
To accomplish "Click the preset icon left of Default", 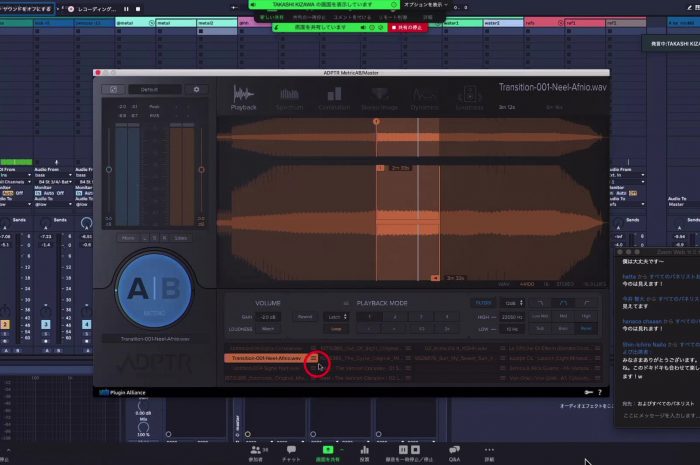I will pyautogui.click(x=113, y=90).
